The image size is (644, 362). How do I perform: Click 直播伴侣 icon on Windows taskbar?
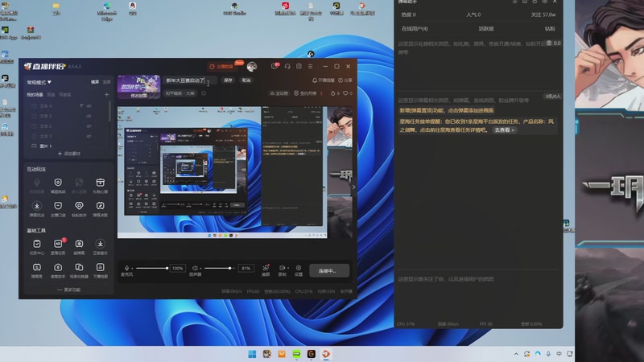tap(326, 354)
